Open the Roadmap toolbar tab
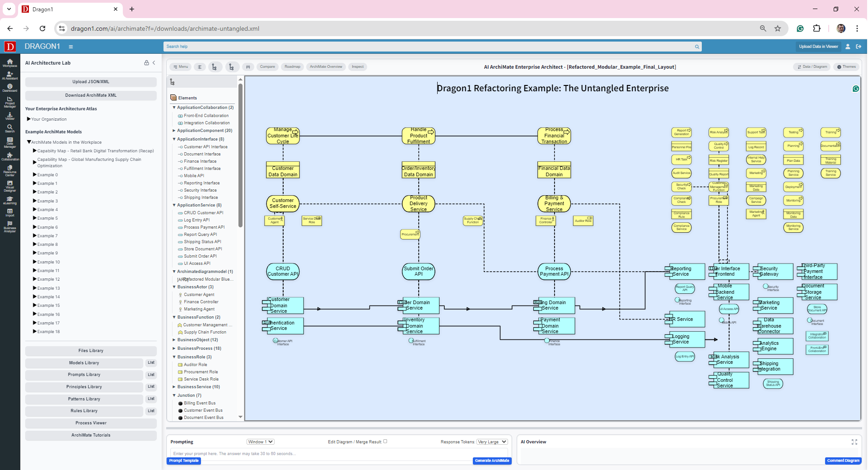Image resolution: width=868 pixels, height=470 pixels. point(292,67)
